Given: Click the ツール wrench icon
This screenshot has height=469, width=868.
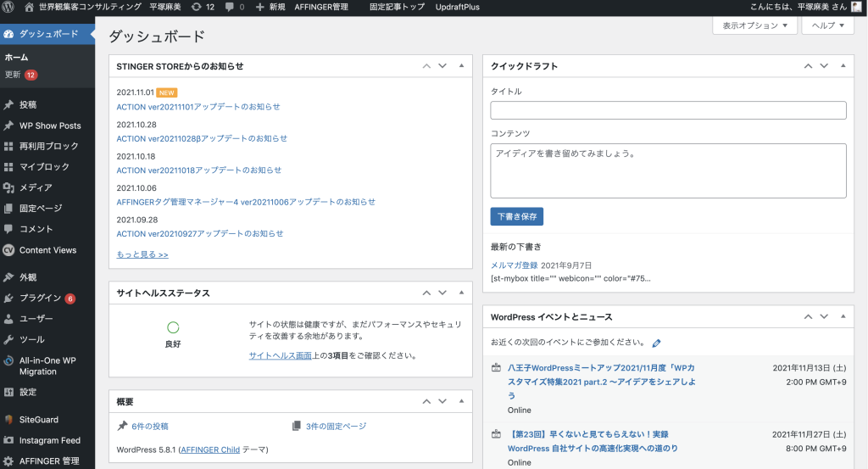Looking at the screenshot, I should 8,339.
